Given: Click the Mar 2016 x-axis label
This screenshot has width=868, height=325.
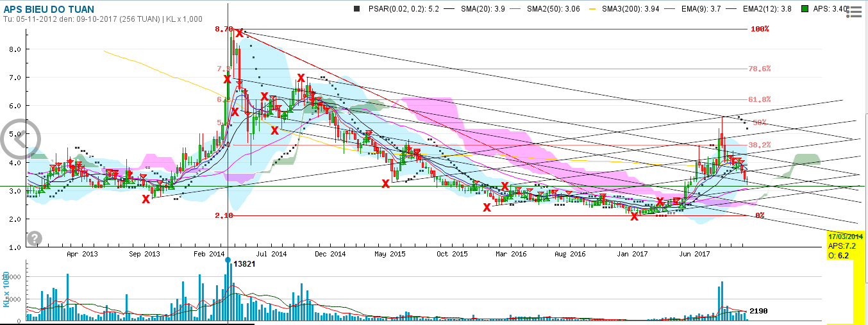Looking at the screenshot, I should pyautogui.click(x=512, y=254).
